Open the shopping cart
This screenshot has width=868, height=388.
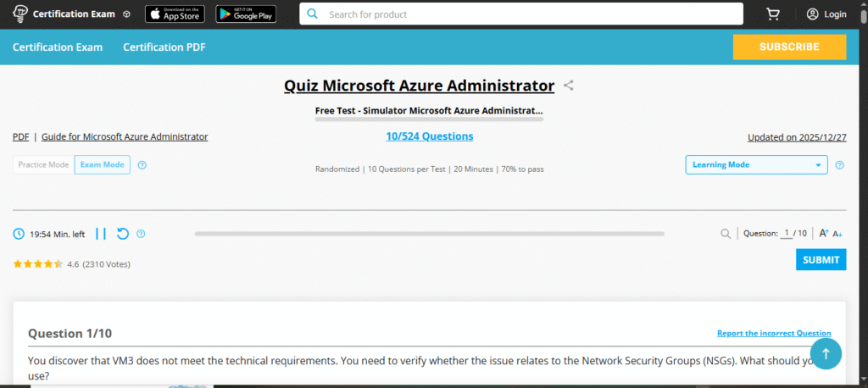pyautogui.click(x=772, y=14)
